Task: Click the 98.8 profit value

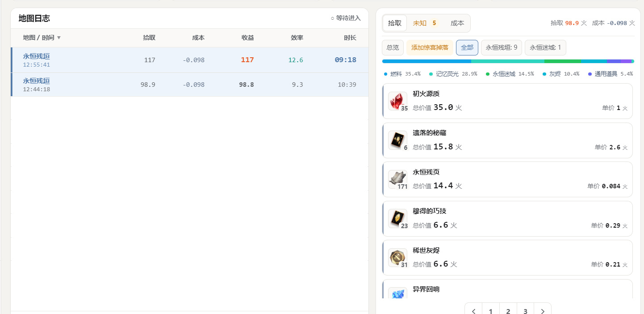Action: (247, 85)
